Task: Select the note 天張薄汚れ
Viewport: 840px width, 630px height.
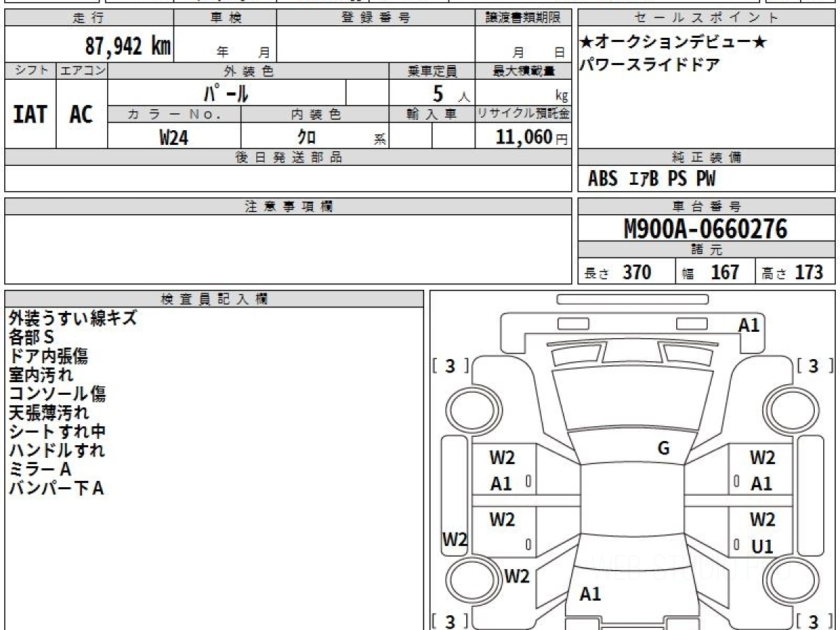Action: coord(49,412)
